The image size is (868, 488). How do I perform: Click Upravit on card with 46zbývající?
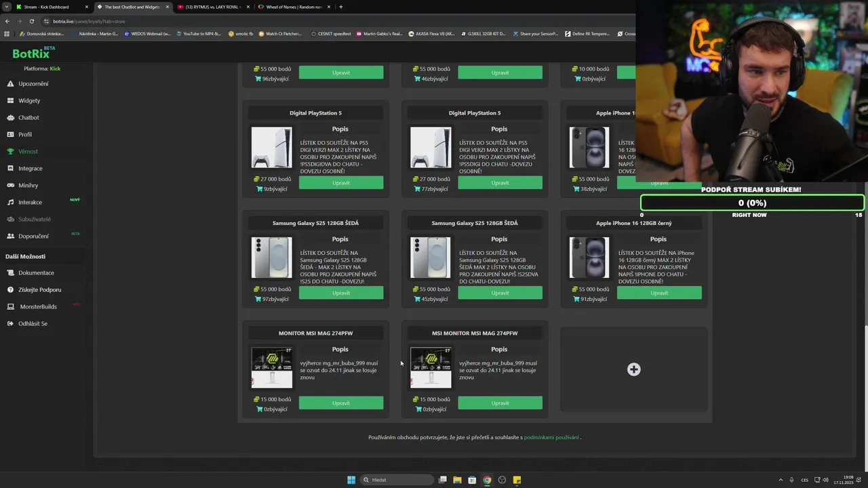[500, 73]
